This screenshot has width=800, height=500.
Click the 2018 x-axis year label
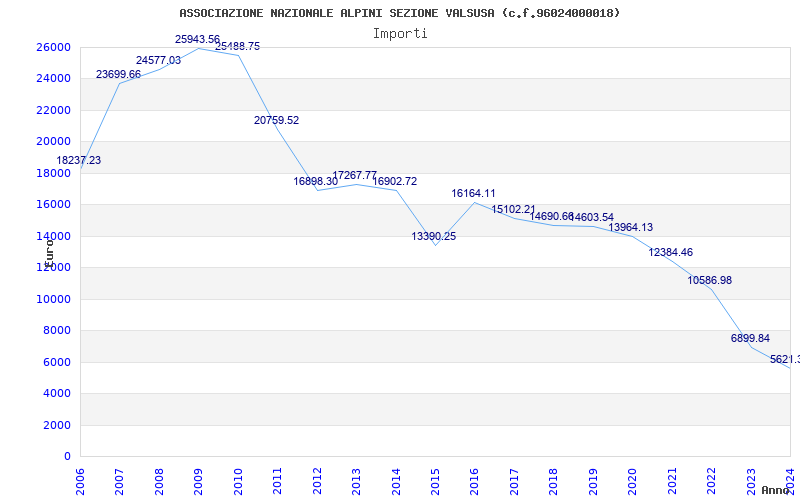pos(554,481)
